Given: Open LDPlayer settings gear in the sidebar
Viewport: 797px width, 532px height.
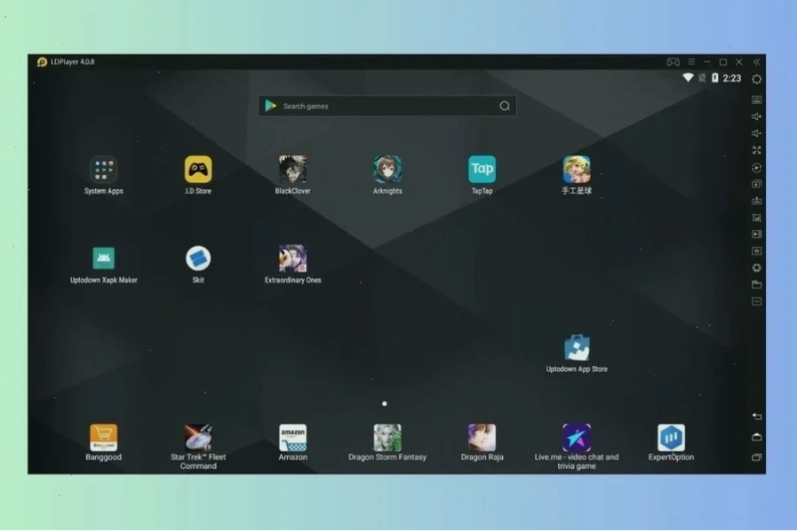Looking at the screenshot, I should [757, 79].
